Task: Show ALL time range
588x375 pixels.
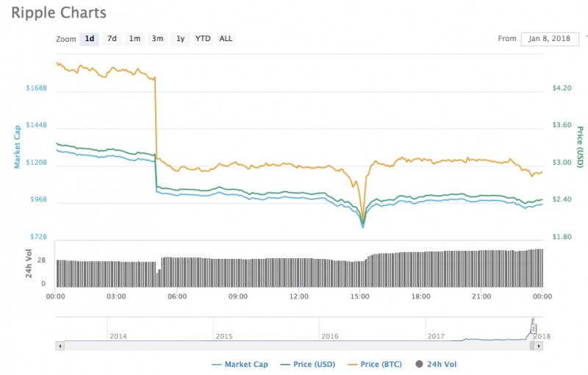Action: (226, 38)
